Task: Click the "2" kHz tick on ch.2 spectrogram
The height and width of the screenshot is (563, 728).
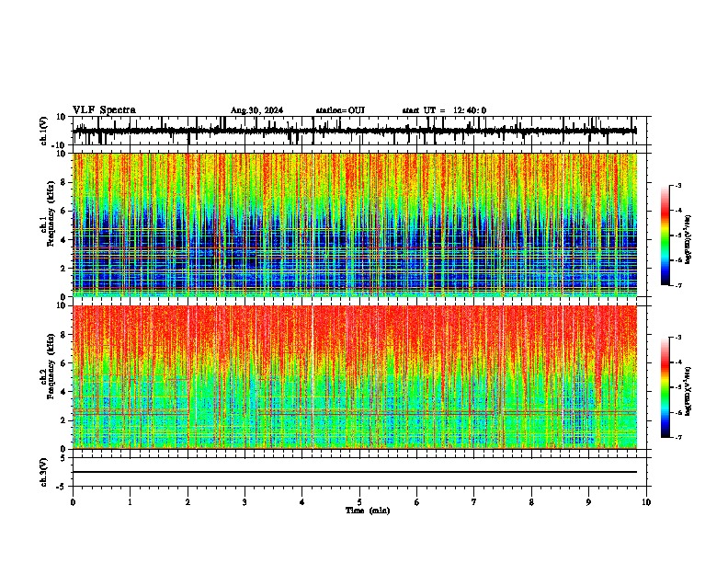Action: pyautogui.click(x=64, y=420)
